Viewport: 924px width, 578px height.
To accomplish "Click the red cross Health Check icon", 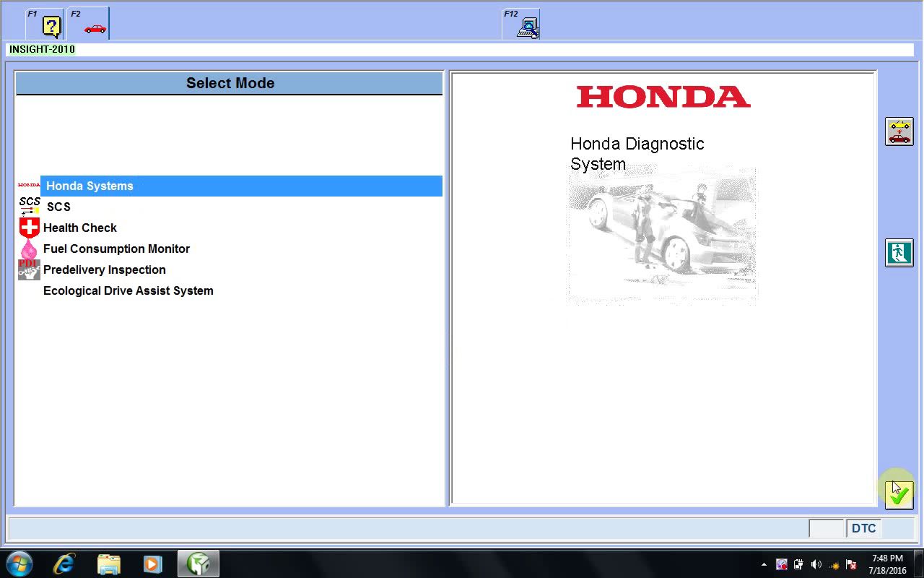I will click(29, 228).
